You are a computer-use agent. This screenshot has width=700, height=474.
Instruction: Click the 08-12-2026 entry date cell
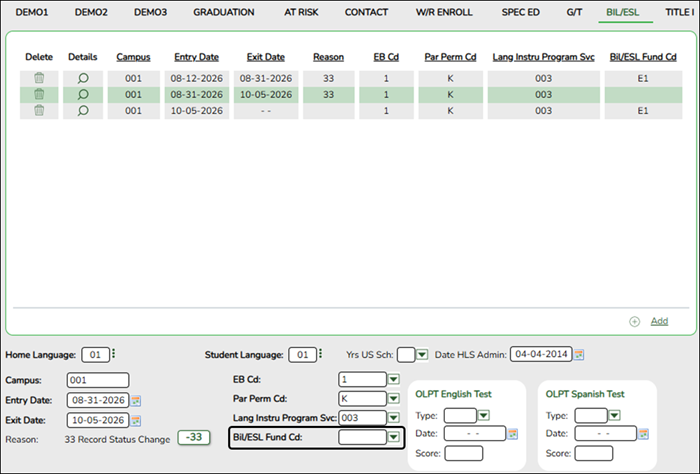[x=197, y=79]
